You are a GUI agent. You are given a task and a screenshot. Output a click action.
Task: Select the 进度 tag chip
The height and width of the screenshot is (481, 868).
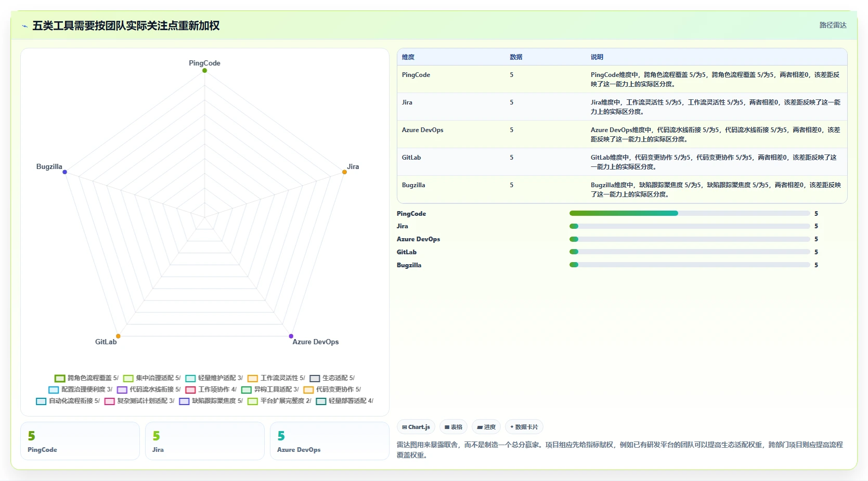click(486, 427)
